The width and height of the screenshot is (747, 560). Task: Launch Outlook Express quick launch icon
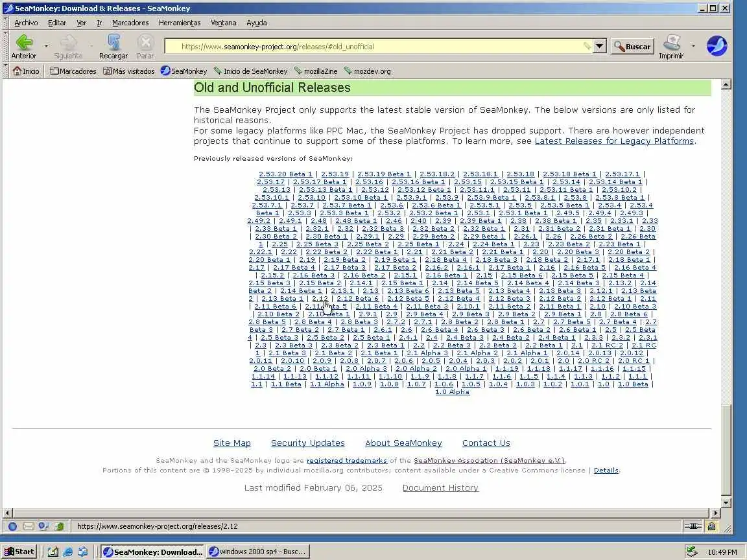(82, 552)
